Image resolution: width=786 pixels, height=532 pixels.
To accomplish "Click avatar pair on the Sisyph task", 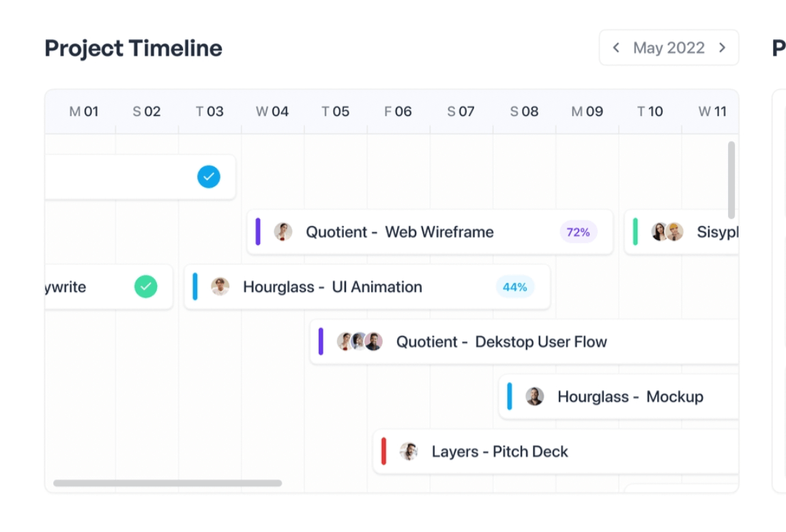I will pyautogui.click(x=667, y=232).
